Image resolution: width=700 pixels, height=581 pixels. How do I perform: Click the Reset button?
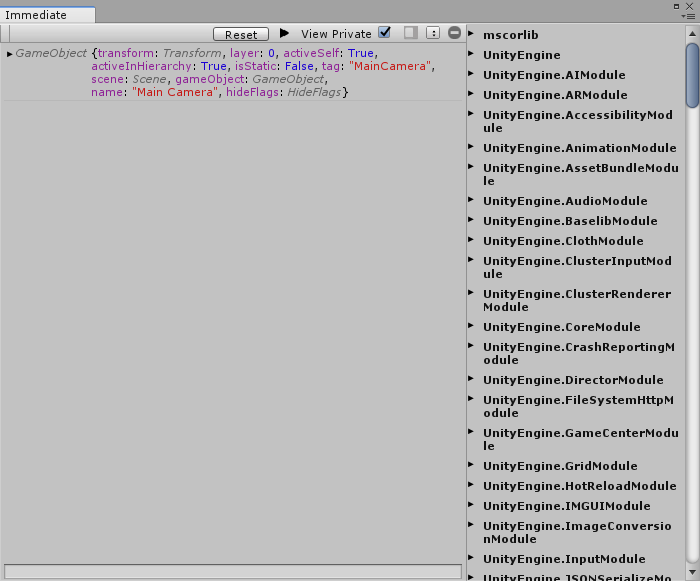point(241,34)
